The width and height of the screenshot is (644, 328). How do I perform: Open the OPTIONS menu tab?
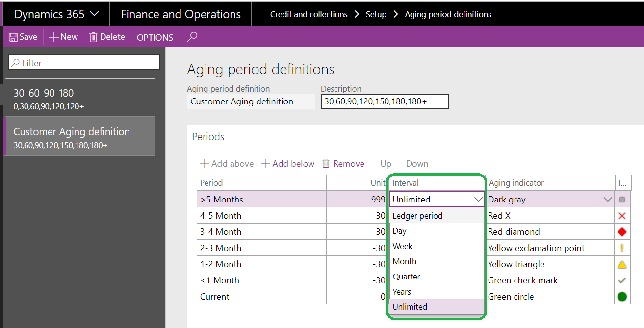155,37
